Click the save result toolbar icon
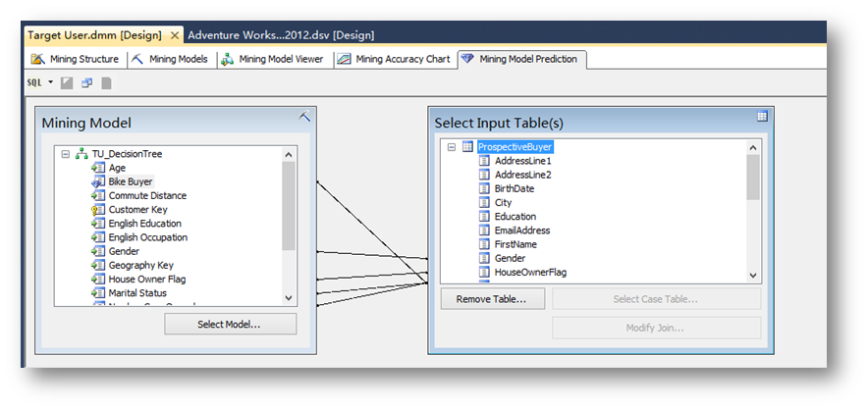The image size is (868, 409). click(x=106, y=83)
